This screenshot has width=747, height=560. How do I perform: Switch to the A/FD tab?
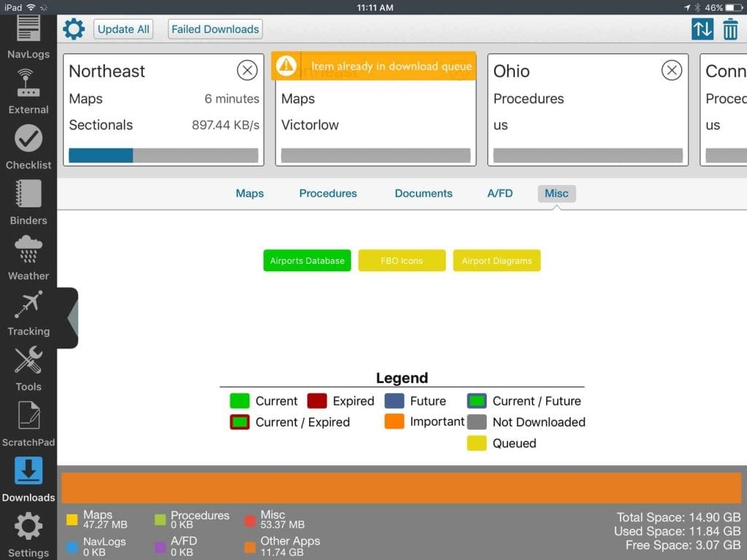(500, 193)
